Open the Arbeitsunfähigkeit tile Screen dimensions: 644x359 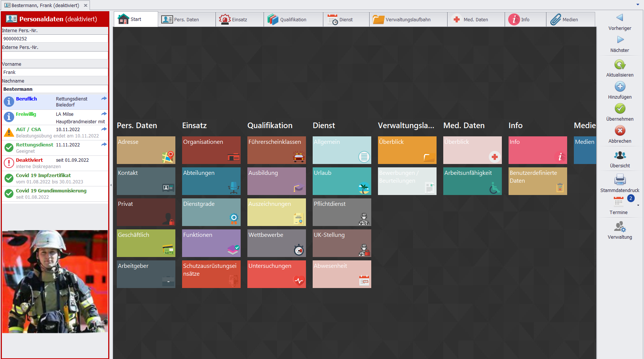(x=472, y=181)
